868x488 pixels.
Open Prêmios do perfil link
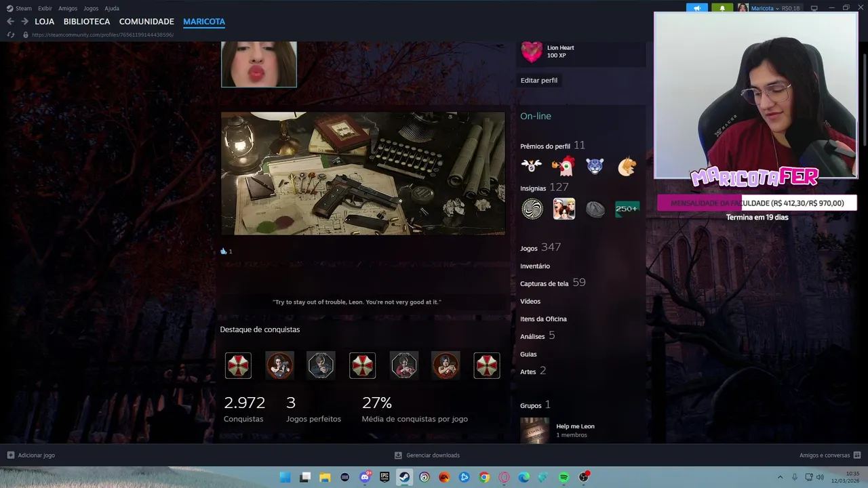pyautogui.click(x=545, y=146)
